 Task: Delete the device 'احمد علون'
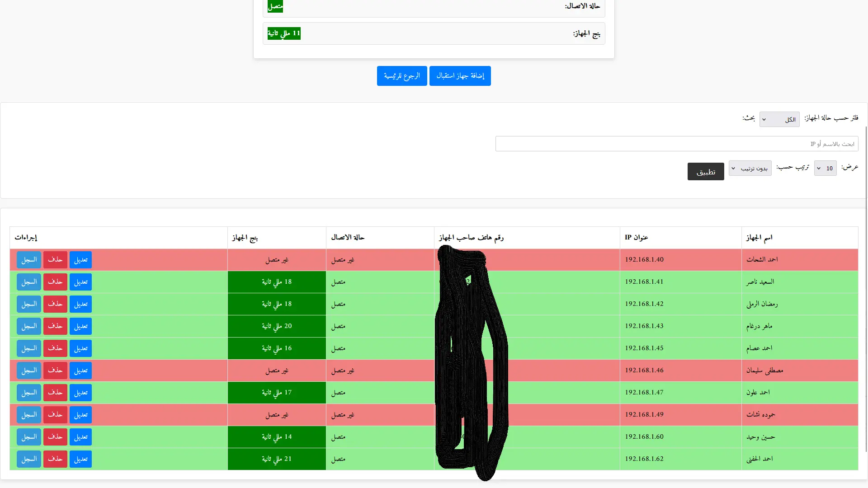click(x=55, y=392)
